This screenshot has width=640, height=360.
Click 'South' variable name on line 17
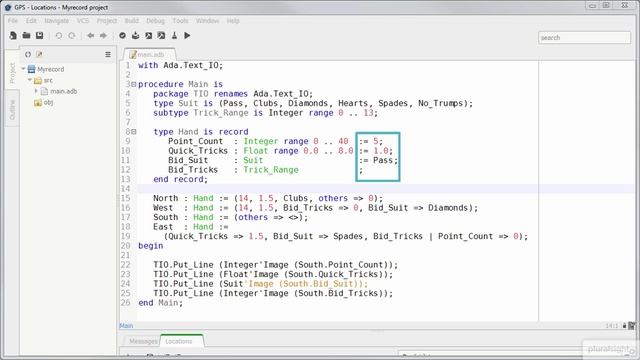[x=166, y=217]
